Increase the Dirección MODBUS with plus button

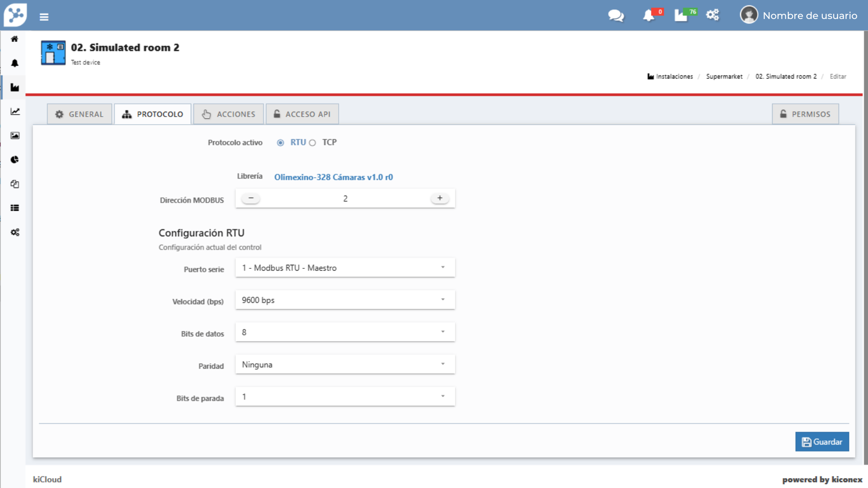(439, 198)
